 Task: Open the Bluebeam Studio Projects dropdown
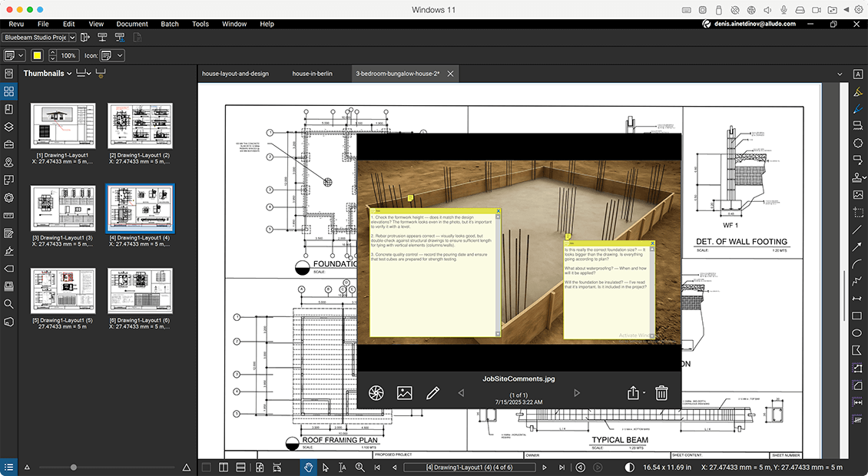38,37
